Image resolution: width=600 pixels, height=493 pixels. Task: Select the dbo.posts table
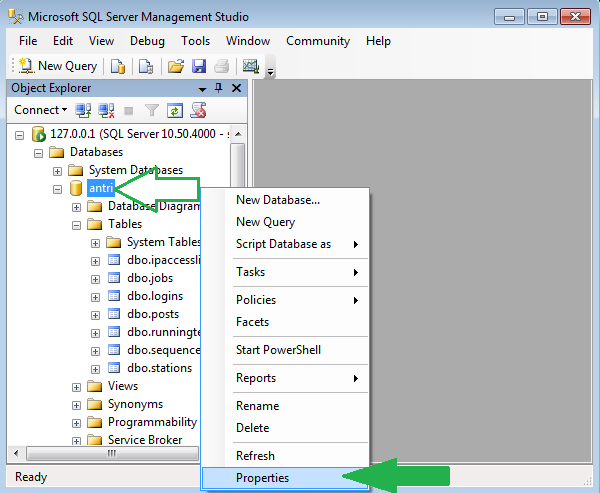point(153,314)
